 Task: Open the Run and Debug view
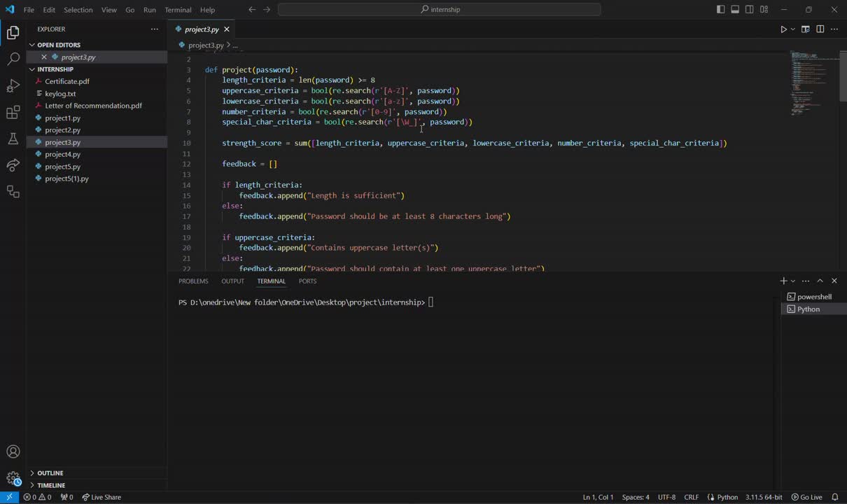coord(13,86)
